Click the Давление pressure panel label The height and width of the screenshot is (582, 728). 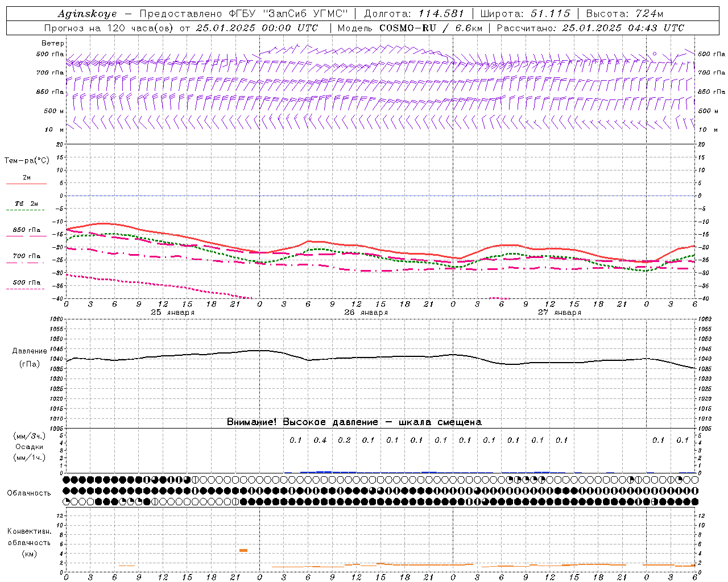30,351
